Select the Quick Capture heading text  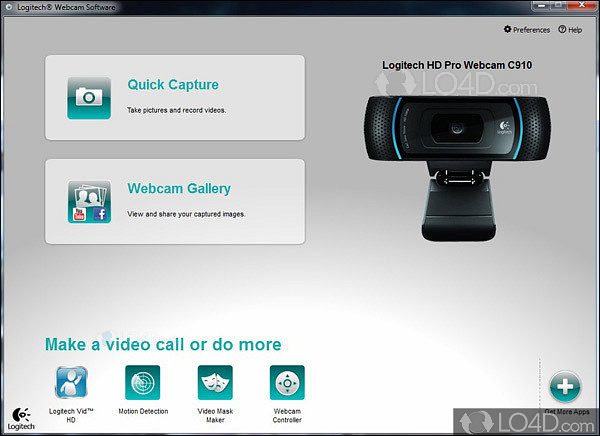(x=173, y=85)
